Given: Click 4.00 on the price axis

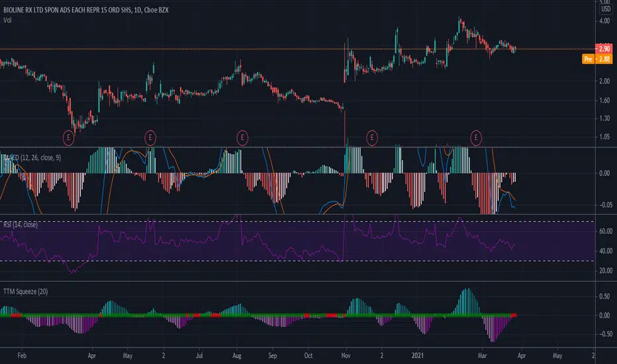Looking at the screenshot, I should pyautogui.click(x=604, y=21).
